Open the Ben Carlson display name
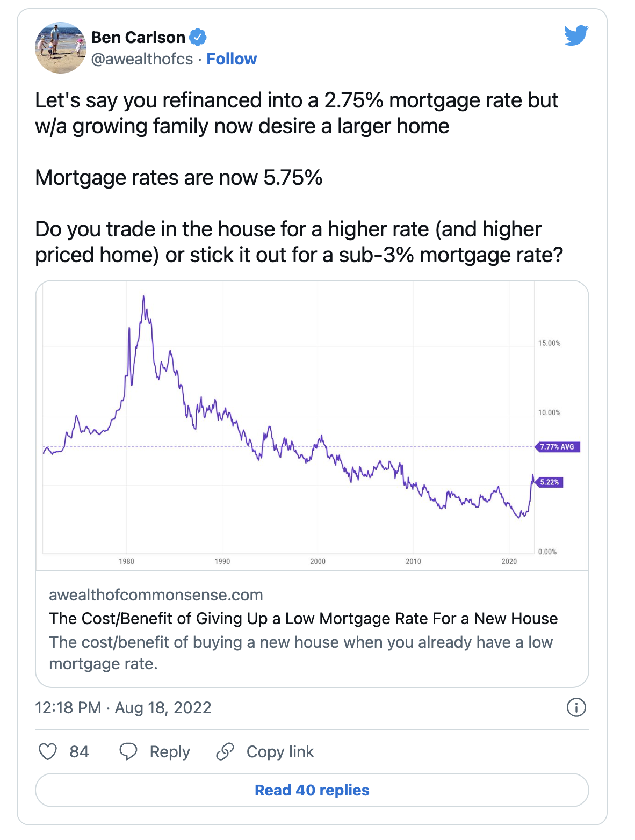 [138, 37]
